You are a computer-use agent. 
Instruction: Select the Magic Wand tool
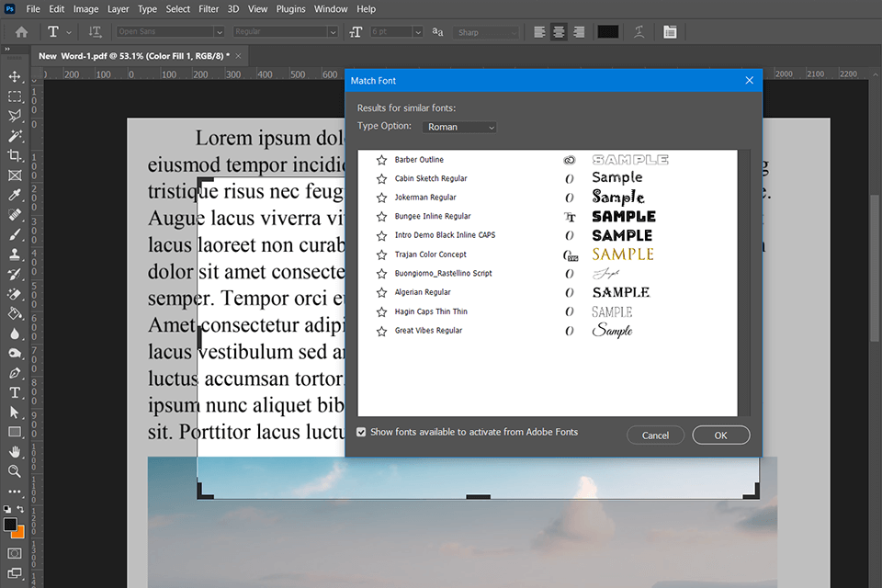coord(15,136)
